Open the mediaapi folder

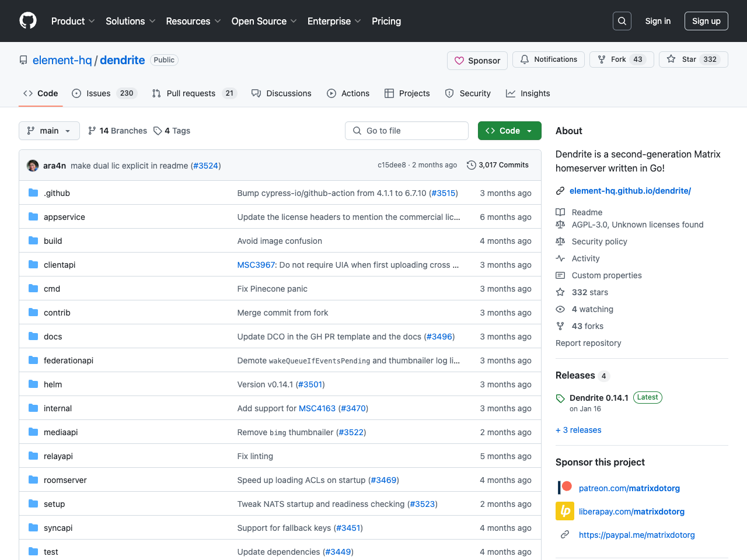pyautogui.click(x=61, y=432)
